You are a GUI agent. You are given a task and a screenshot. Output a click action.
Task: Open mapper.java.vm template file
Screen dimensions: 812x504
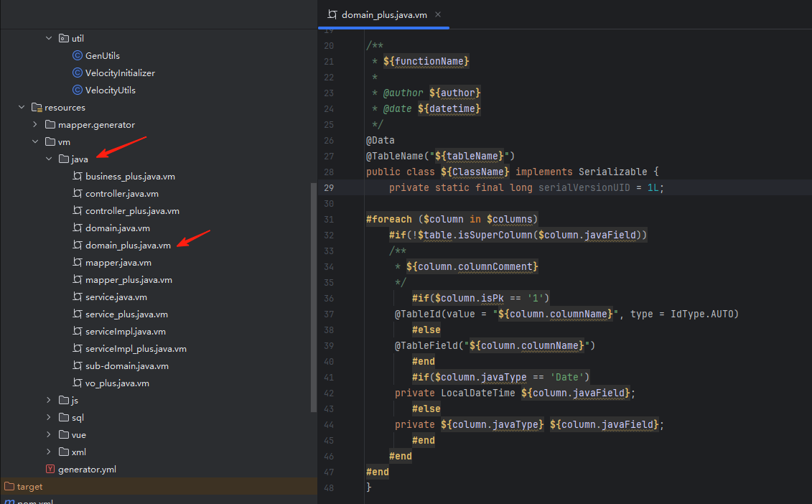[x=118, y=263]
